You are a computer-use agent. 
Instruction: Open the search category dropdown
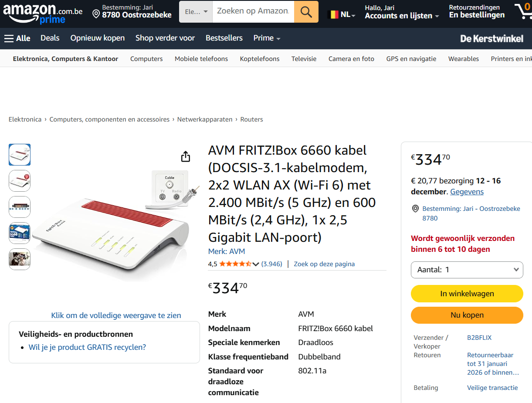point(196,12)
